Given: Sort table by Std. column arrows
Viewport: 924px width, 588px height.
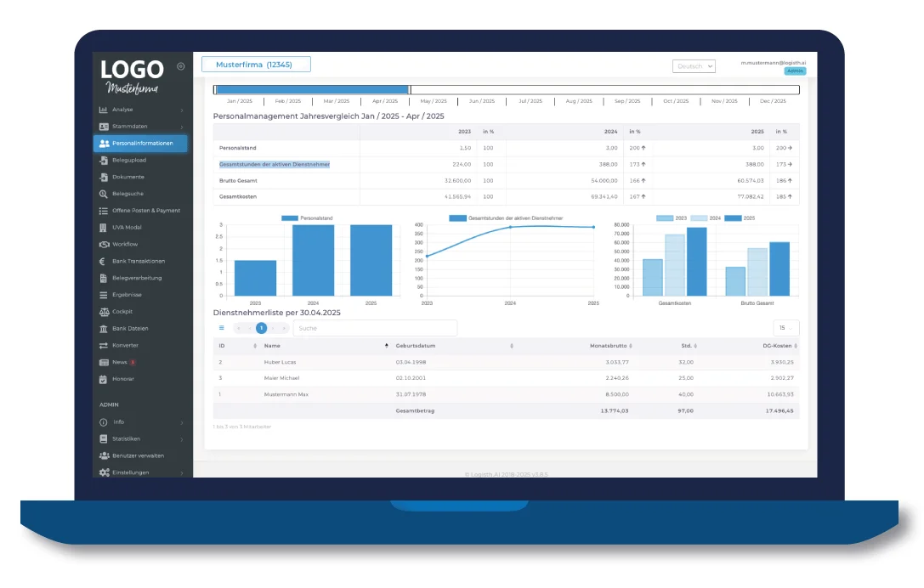Looking at the screenshot, I should click(695, 346).
